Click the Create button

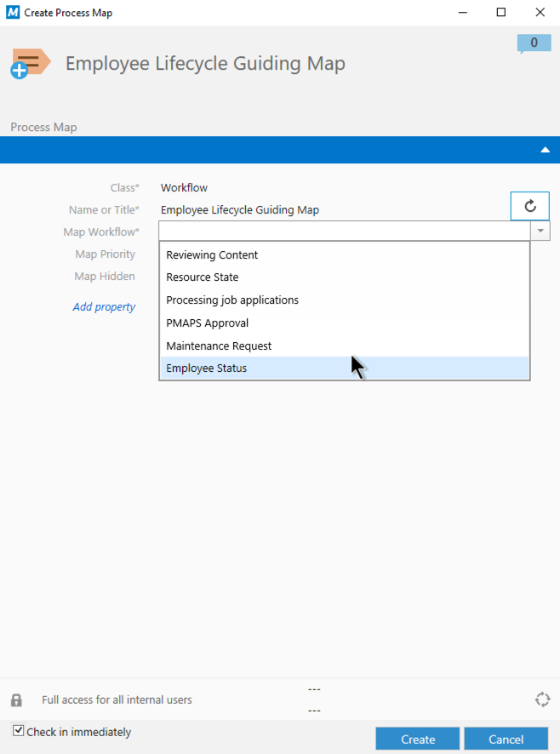pyautogui.click(x=418, y=739)
